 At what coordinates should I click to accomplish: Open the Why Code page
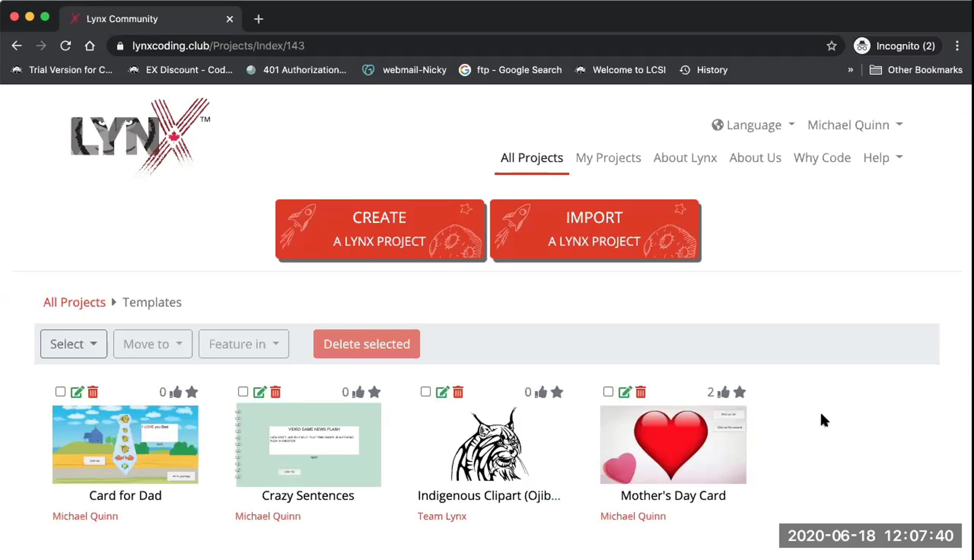[822, 157]
